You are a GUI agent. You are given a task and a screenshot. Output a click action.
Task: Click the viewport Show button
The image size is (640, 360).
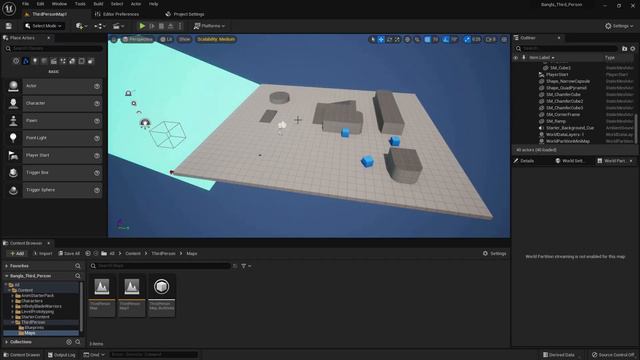point(184,40)
